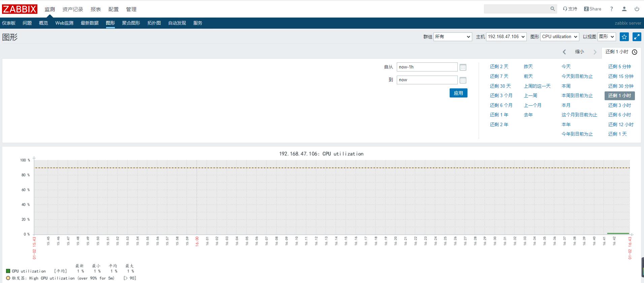Click clock icon in time selector tab
This screenshot has width=644, height=283.
(x=635, y=52)
